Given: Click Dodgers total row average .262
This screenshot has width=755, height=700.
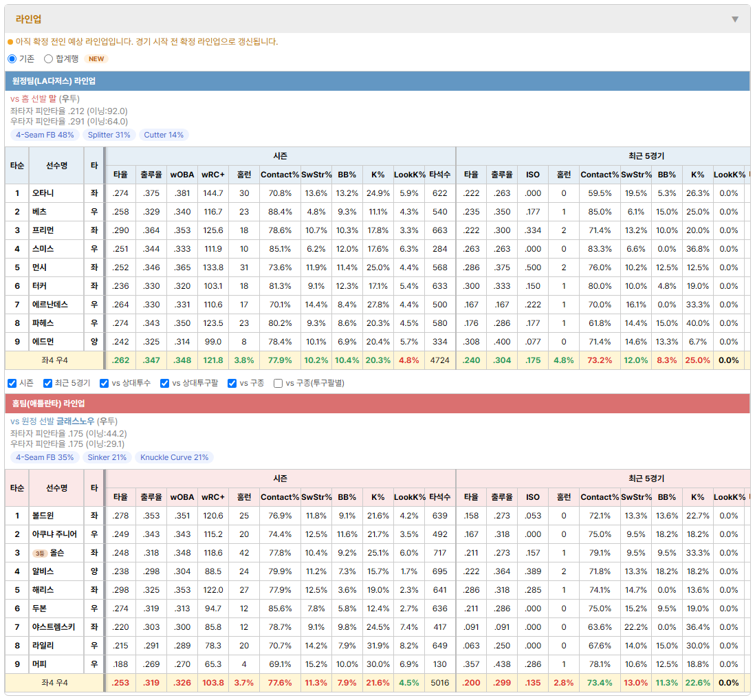Looking at the screenshot, I should [120, 360].
